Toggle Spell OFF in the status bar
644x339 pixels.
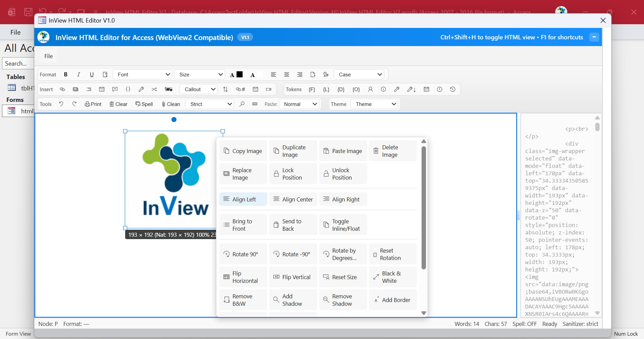524,324
